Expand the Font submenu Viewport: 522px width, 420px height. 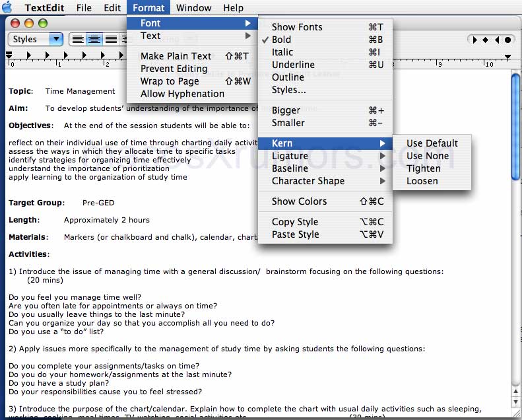coord(192,23)
